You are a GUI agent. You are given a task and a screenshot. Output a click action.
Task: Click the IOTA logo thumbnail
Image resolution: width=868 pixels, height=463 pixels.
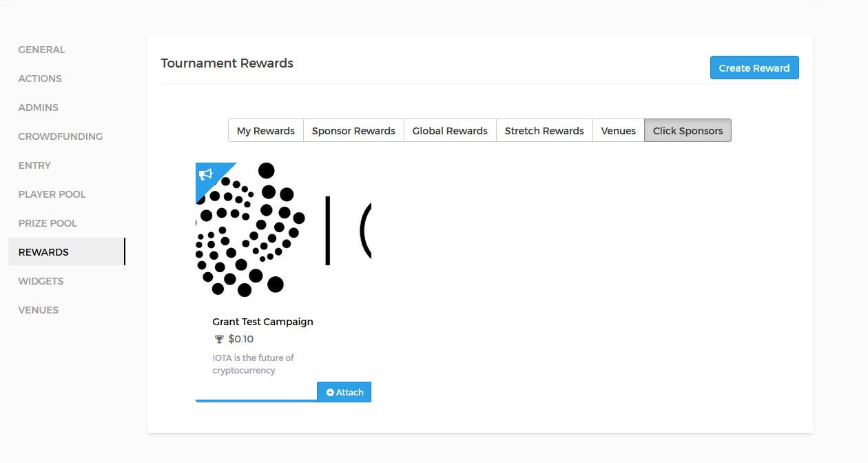283,230
